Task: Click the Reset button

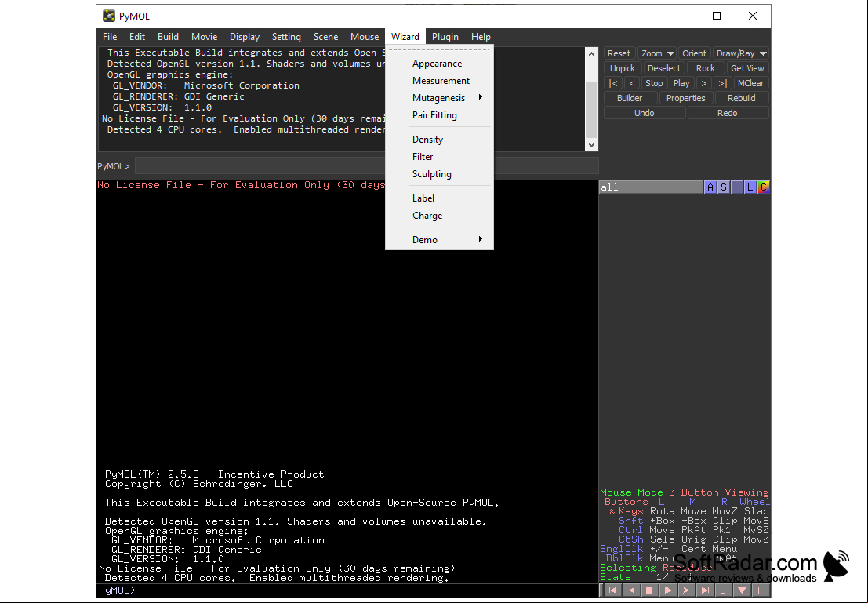Action: [619, 53]
